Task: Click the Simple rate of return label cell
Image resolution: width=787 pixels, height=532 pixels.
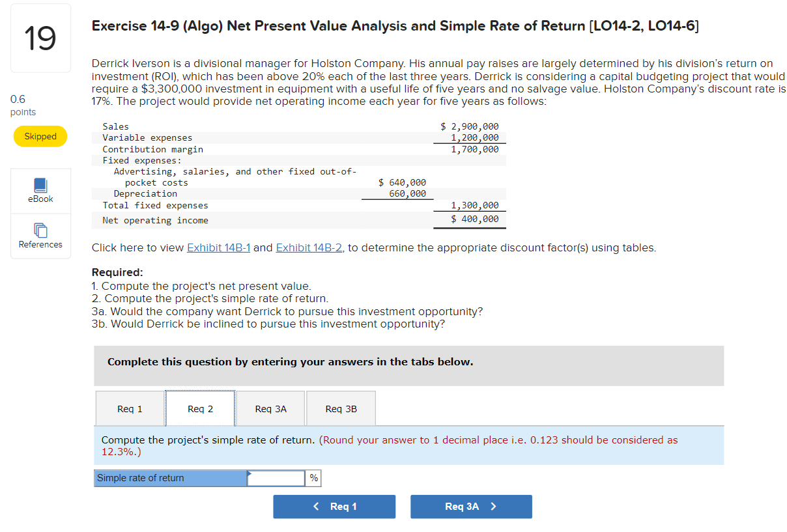Action: [x=170, y=479]
